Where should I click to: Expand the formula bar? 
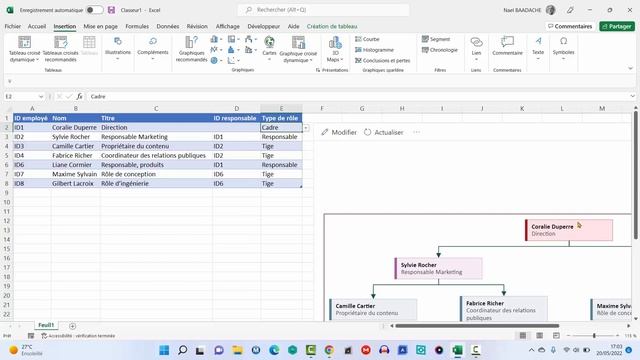point(632,96)
